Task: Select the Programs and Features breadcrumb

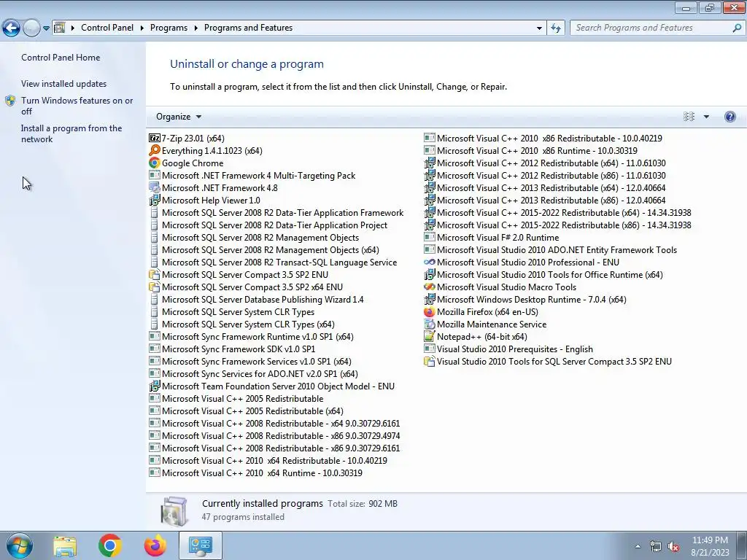Action: [x=248, y=28]
